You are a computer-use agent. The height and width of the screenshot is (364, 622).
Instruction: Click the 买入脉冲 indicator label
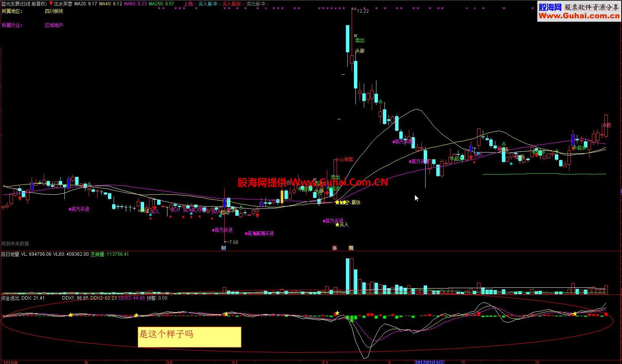[x=208, y=3]
